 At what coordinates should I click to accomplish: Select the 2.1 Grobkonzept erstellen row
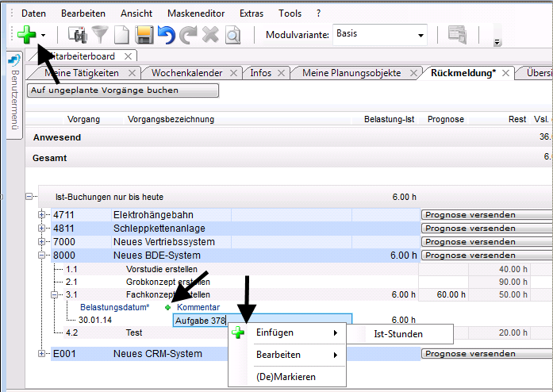point(241,282)
